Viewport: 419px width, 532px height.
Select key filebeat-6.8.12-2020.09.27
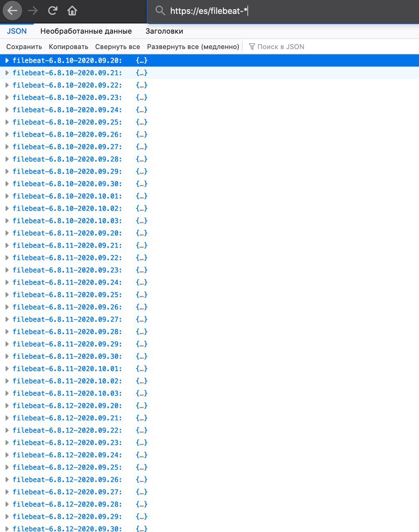pos(67,492)
